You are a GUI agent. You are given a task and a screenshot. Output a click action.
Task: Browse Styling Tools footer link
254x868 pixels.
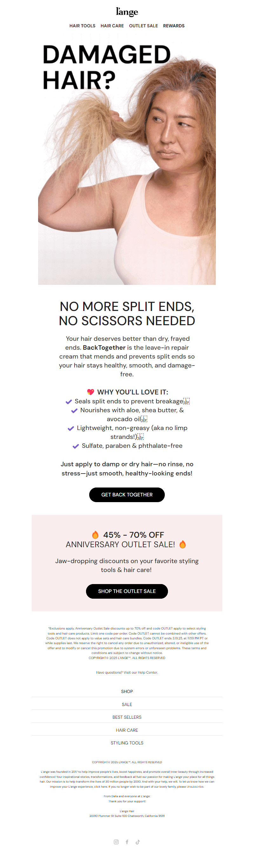click(x=127, y=743)
